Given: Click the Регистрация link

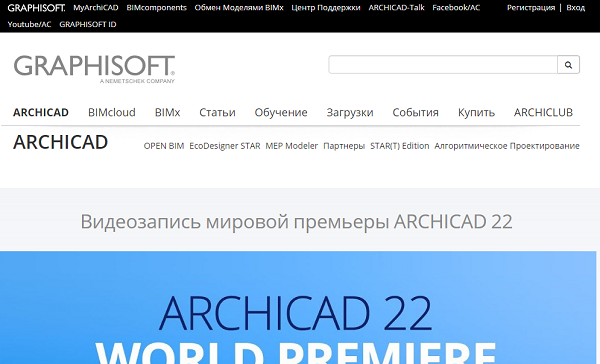Looking at the screenshot, I should 531,8.
